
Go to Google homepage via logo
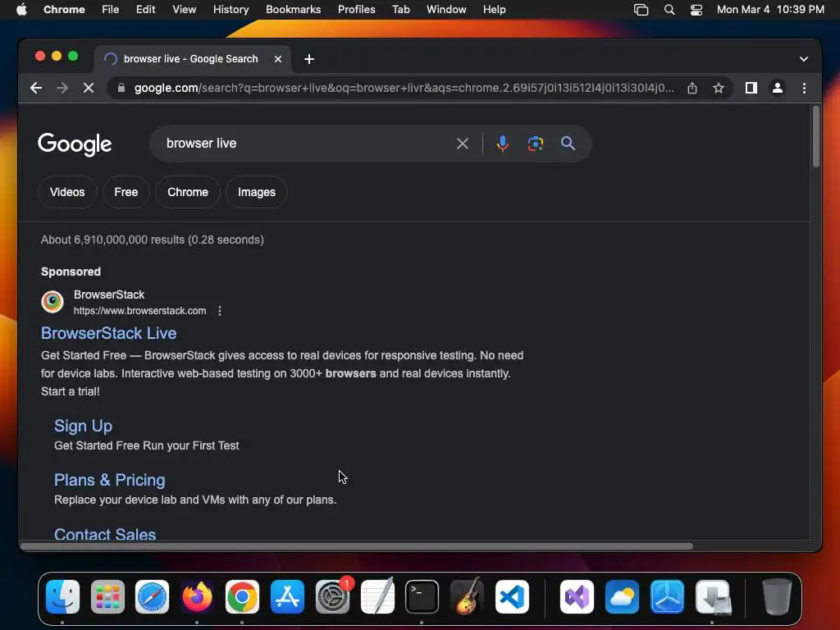tap(75, 144)
